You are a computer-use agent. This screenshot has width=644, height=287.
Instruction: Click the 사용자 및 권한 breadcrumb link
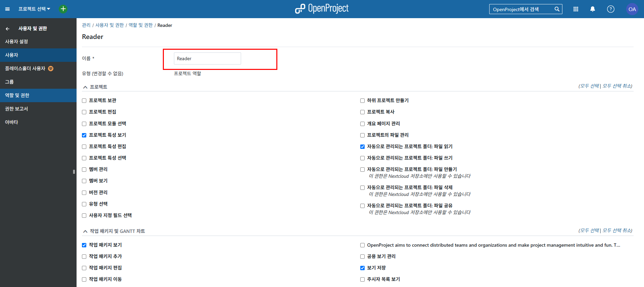[x=109, y=25]
